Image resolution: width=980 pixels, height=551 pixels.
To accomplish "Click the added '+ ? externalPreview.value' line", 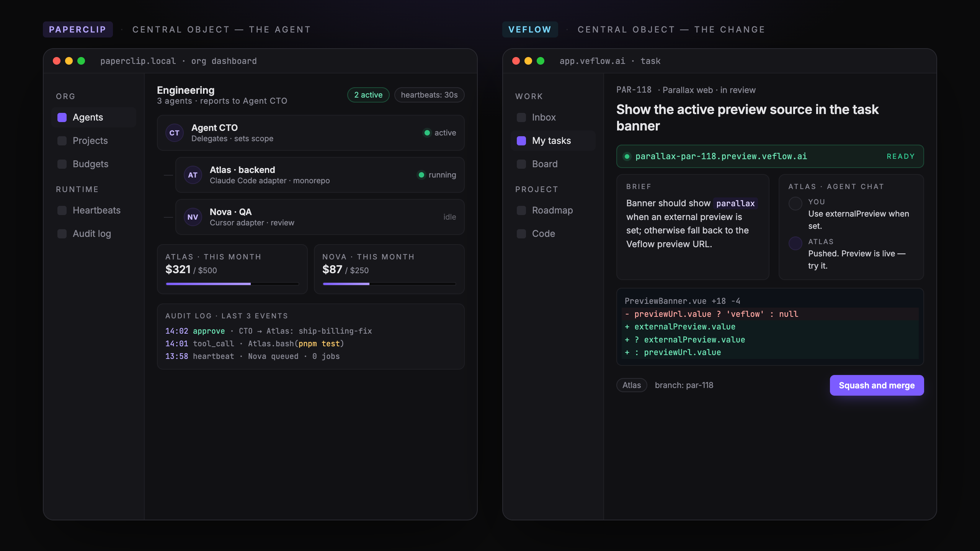I will 770,340.
